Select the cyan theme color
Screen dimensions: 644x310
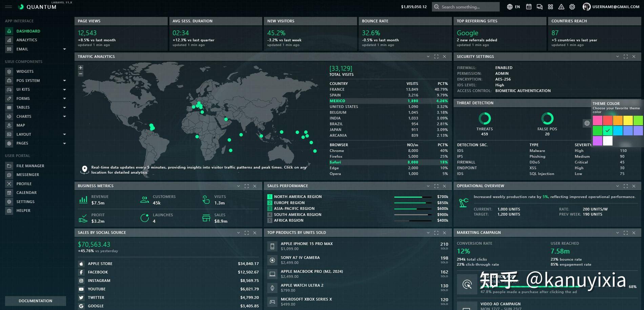(x=618, y=130)
